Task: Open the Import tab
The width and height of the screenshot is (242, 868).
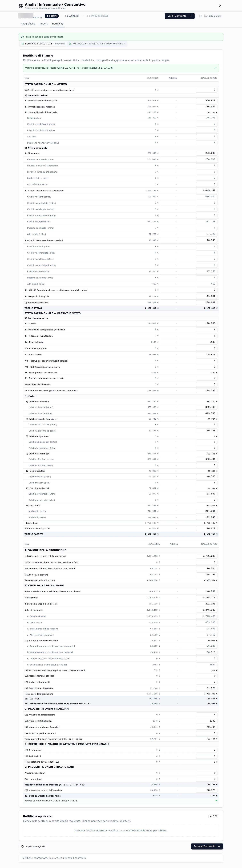Action: tap(43, 24)
